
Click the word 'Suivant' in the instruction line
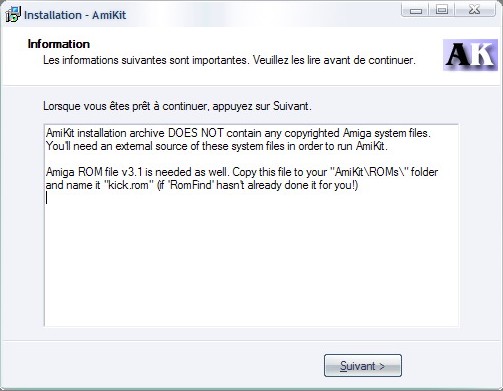tap(291, 106)
